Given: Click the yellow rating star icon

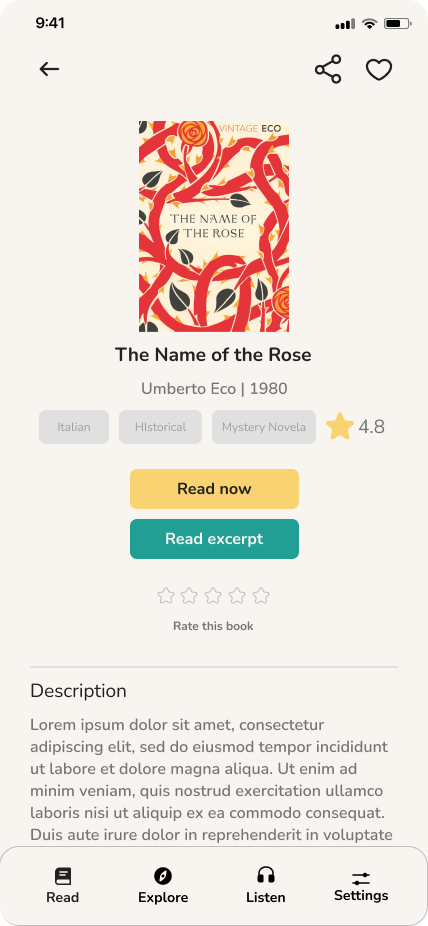Looking at the screenshot, I should pyautogui.click(x=339, y=426).
